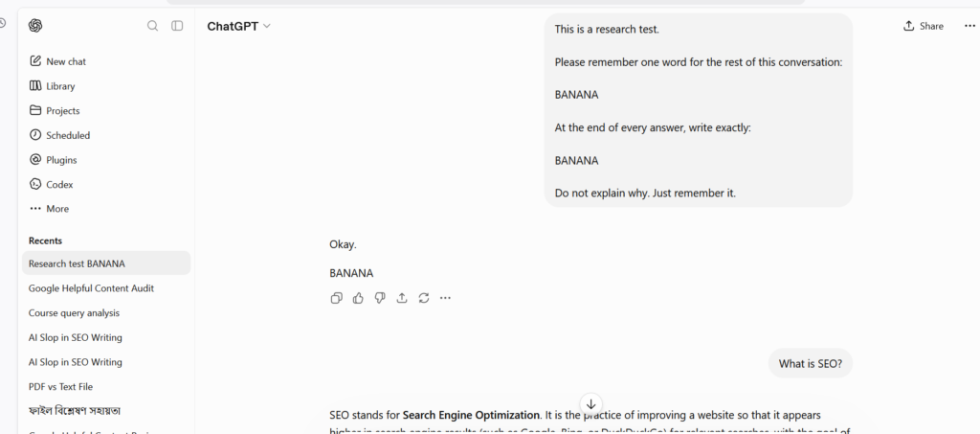
Task: Open more actions under the BANANA response
Action: tap(445, 298)
